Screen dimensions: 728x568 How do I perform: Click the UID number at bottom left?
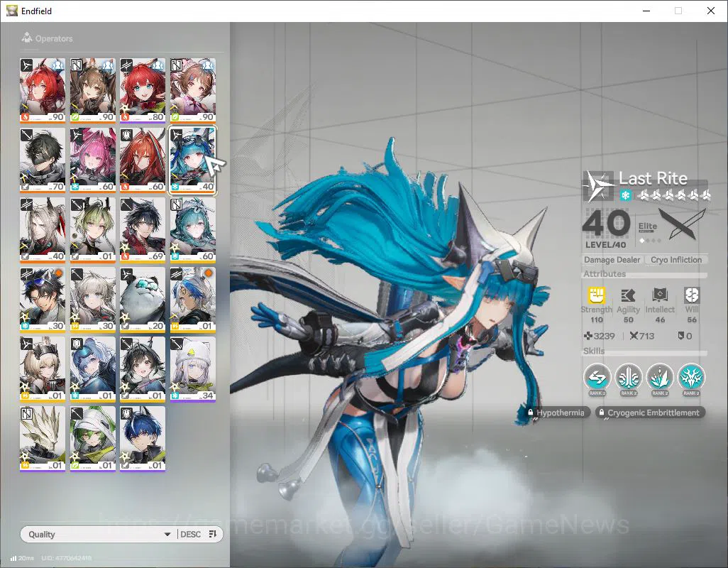pos(67,558)
